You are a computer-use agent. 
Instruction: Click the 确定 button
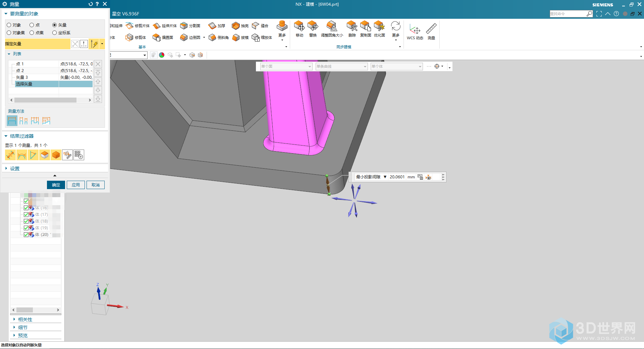(x=56, y=185)
